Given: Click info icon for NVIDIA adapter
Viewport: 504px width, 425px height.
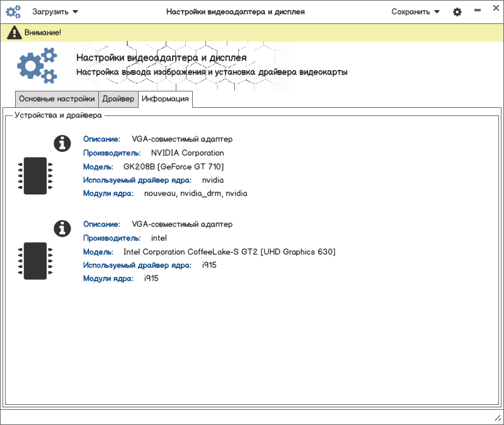Looking at the screenshot, I should point(62,143).
